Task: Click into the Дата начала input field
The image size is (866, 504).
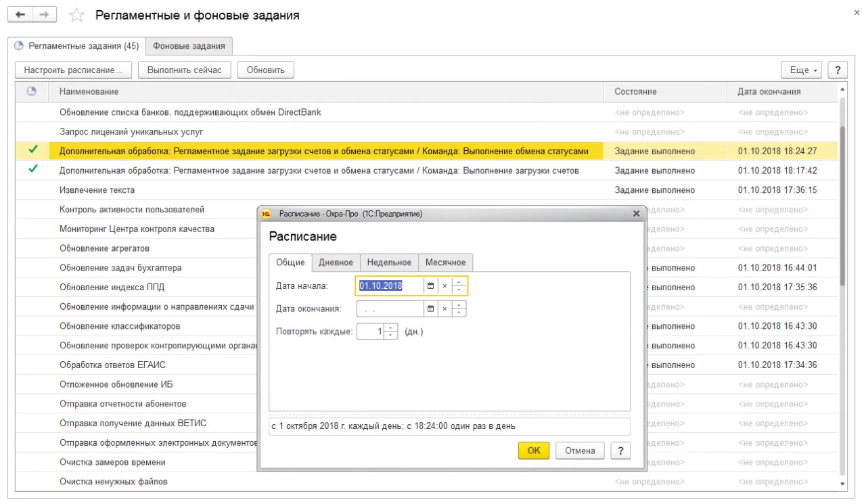Action: [390, 286]
